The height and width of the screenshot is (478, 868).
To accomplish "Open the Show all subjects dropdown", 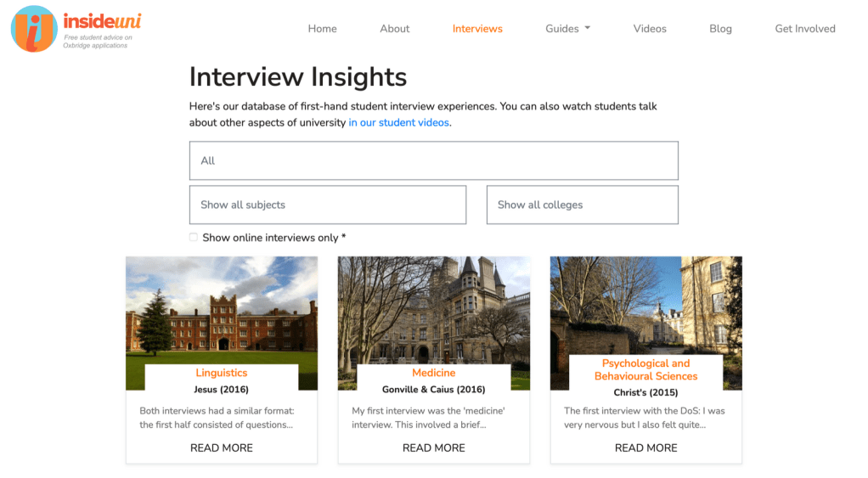I will pyautogui.click(x=327, y=205).
